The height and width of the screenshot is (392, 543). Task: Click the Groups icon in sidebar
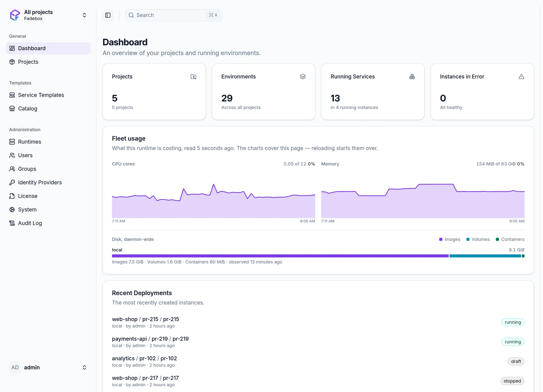pos(12,169)
